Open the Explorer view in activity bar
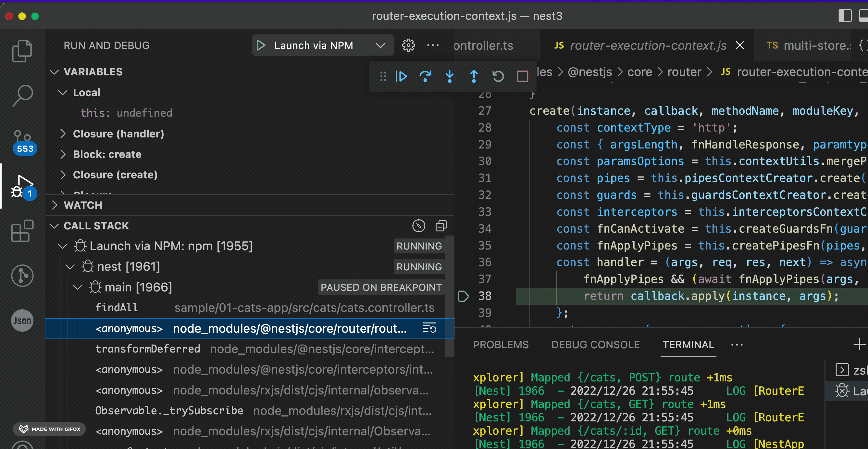Screen dimensions: 868x449 pyautogui.click(x=22, y=51)
